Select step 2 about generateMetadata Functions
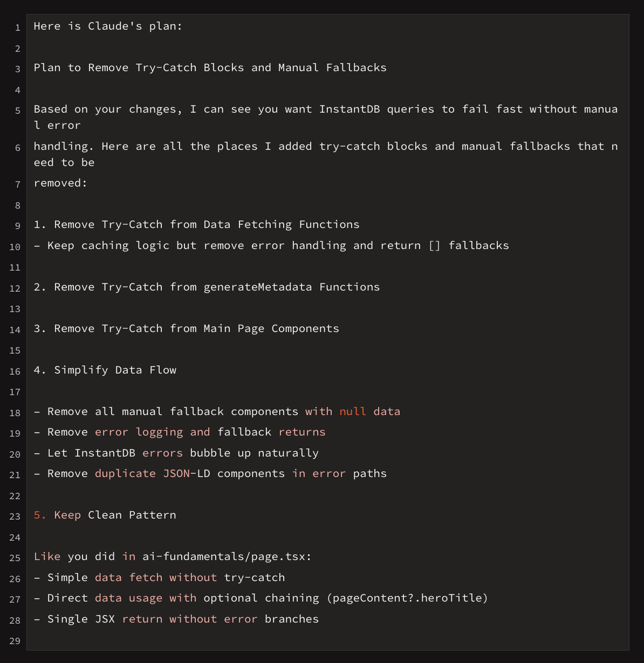The width and height of the screenshot is (644, 663). (207, 287)
